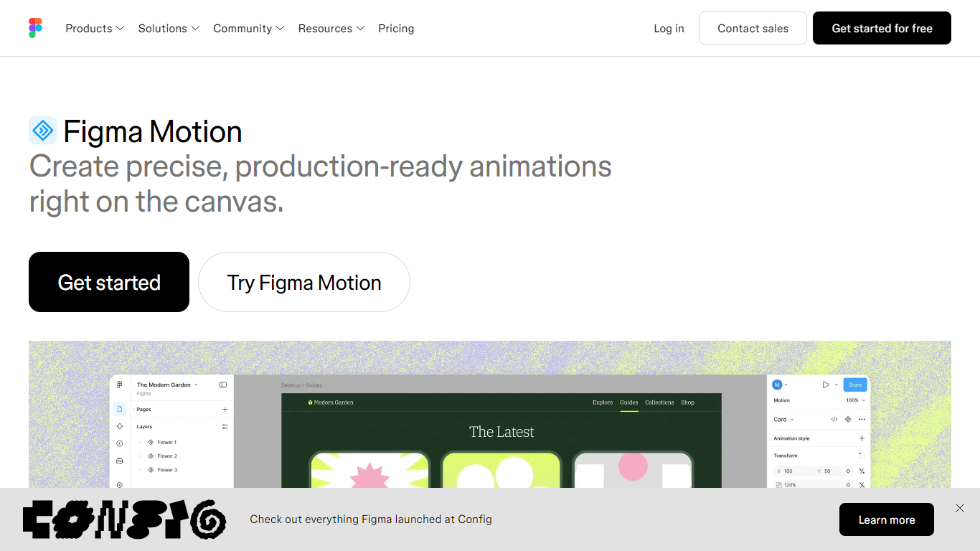Image resolution: width=980 pixels, height=551 pixels.
Task: Open the Card name dropdown
Action: point(792,420)
